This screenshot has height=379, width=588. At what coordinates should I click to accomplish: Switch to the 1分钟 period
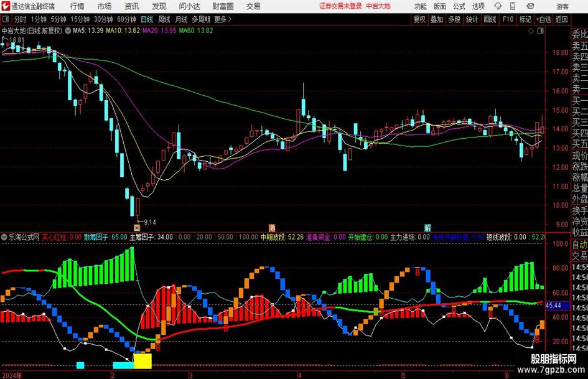39,19
